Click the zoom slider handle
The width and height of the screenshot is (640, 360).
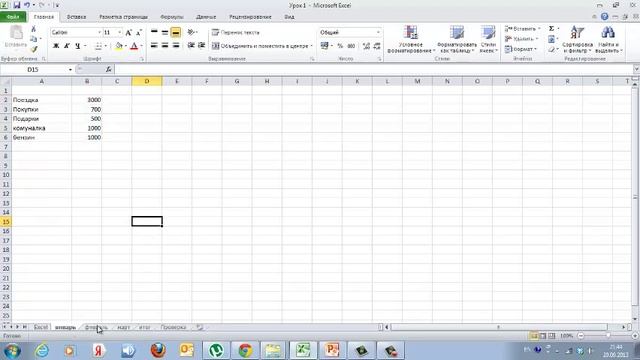(x=608, y=336)
